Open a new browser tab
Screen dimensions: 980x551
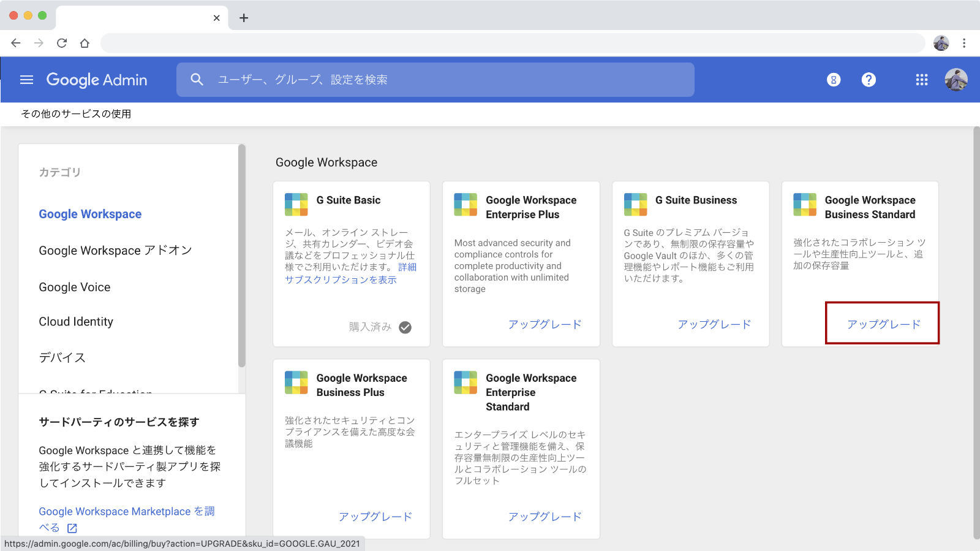pyautogui.click(x=244, y=18)
